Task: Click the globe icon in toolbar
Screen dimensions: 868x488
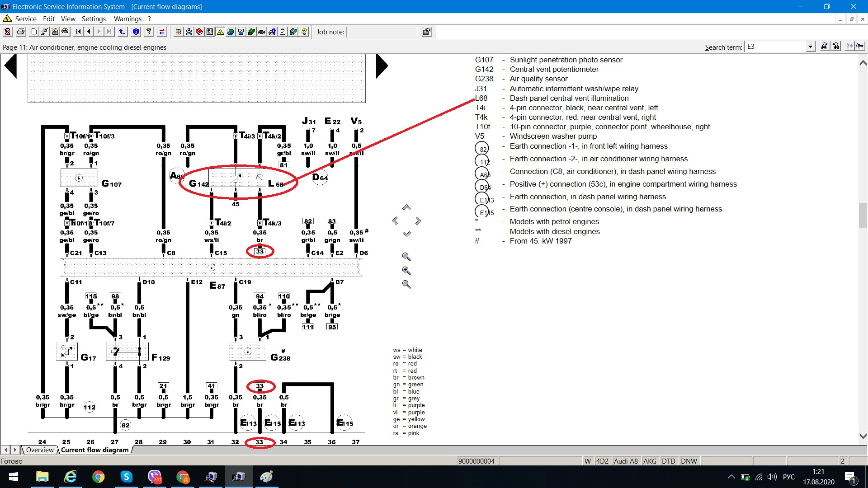Action: pyautogui.click(x=231, y=32)
